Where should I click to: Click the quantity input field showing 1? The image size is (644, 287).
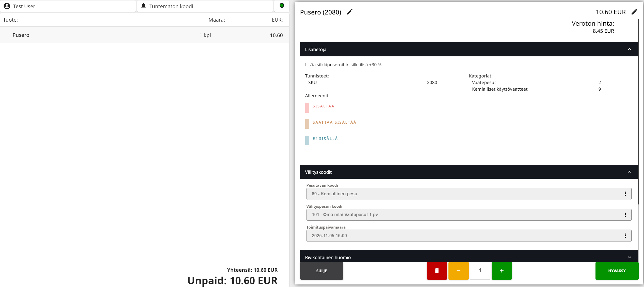coord(480,270)
